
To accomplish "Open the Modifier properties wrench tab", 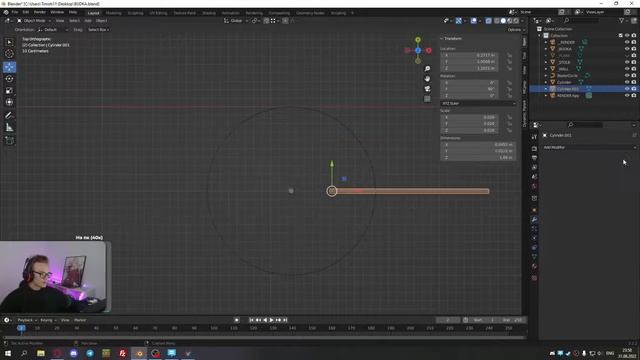I will click(534, 220).
